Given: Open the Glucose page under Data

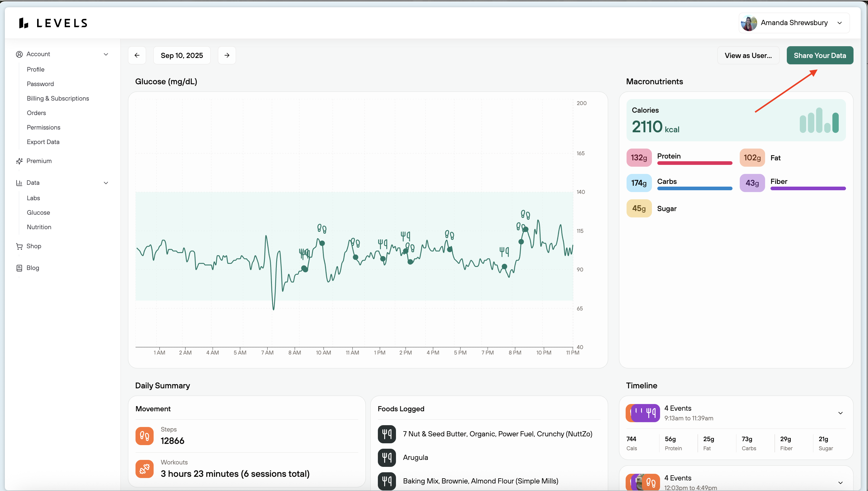Looking at the screenshot, I should (x=38, y=213).
